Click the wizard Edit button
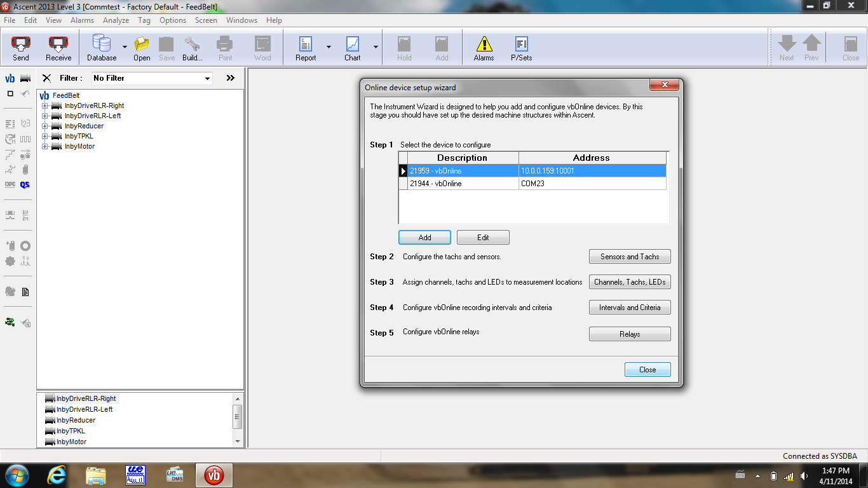868x488 pixels. [x=483, y=238]
